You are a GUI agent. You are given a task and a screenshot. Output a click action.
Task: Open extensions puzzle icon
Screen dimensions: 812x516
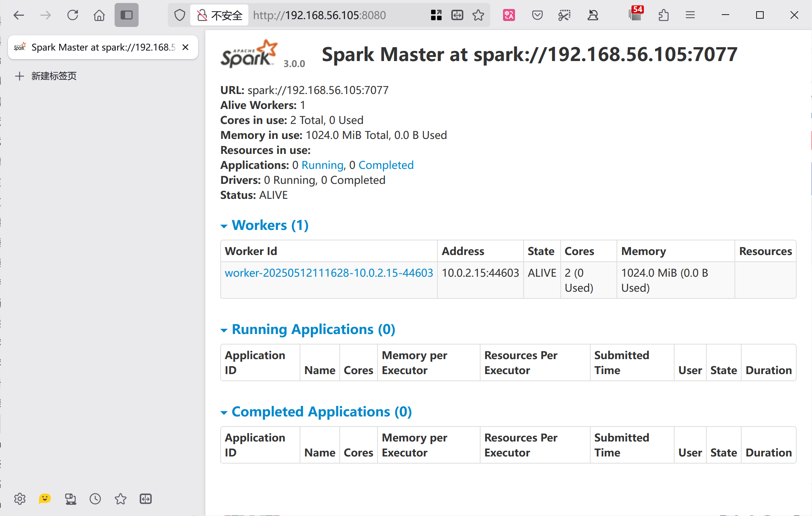pos(663,15)
